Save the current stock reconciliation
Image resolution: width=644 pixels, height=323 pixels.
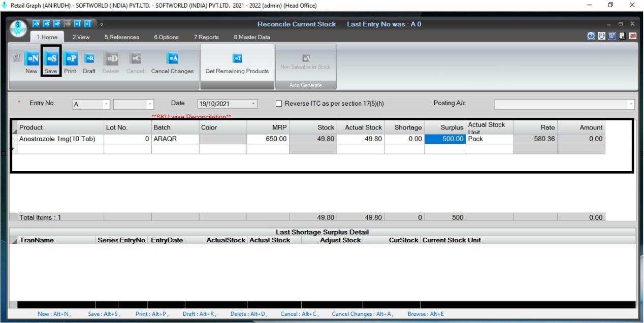[x=51, y=58]
